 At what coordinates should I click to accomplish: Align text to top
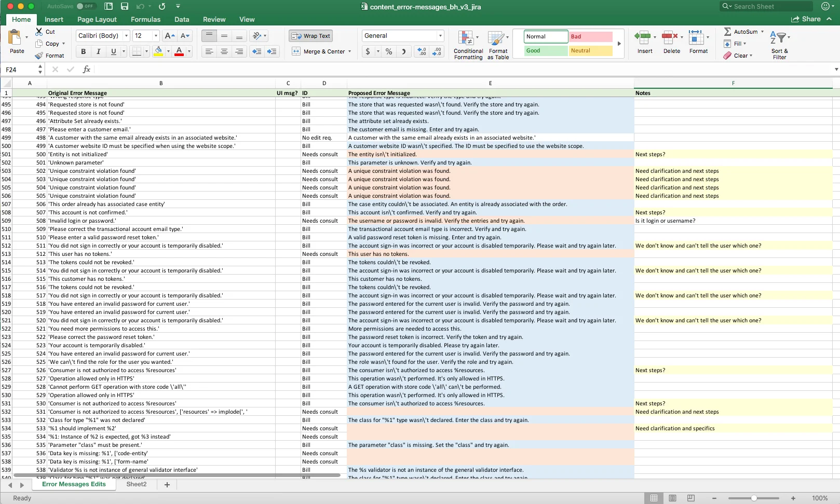click(209, 36)
